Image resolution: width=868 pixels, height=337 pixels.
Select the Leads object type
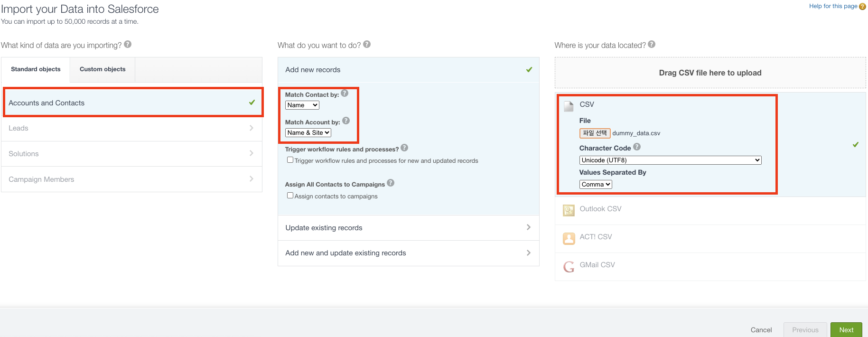[132, 128]
